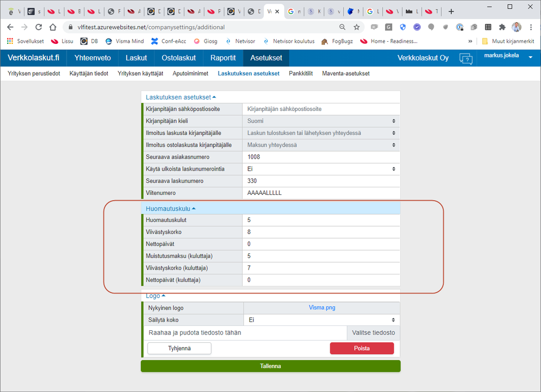The width and height of the screenshot is (541, 392).
Task: Open Yrityksen perustiedot subtab
Action: click(x=34, y=74)
